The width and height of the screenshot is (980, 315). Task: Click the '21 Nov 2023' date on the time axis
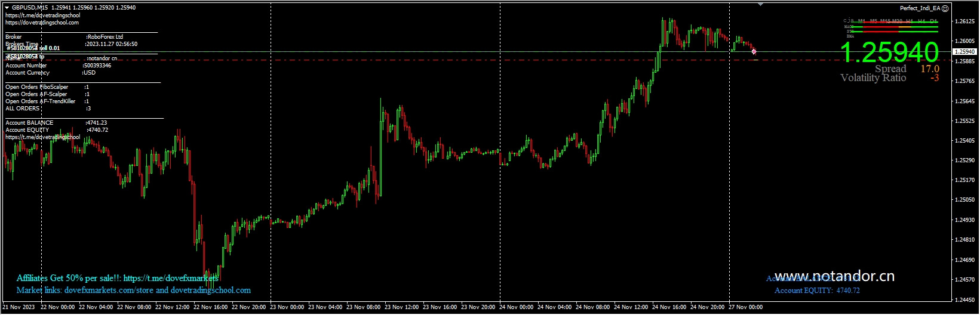point(19,307)
